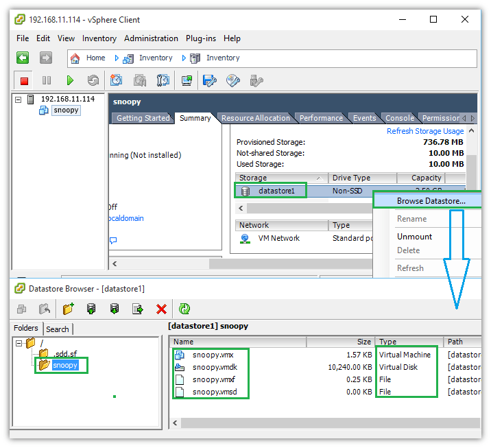Choose Refresh from the context menu
The height and width of the screenshot is (448, 491).
tap(410, 268)
